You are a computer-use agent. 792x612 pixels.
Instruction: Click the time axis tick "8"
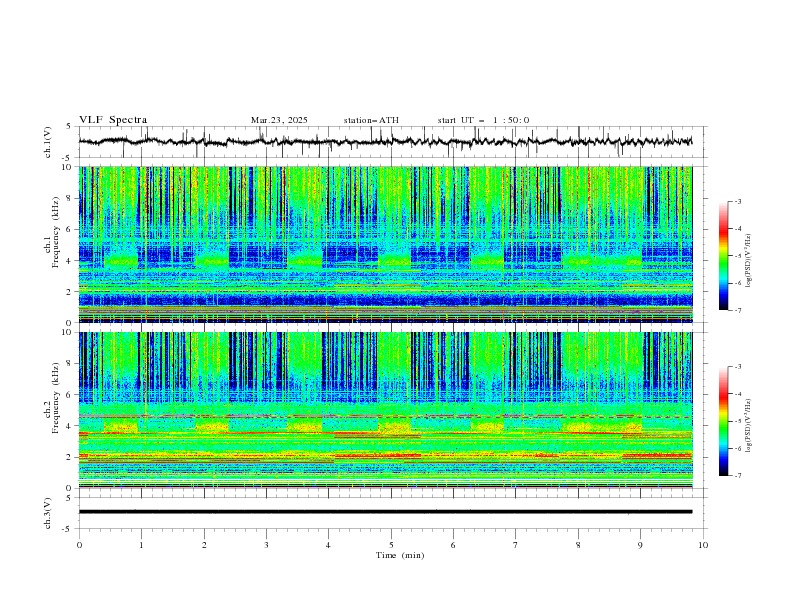point(578,545)
